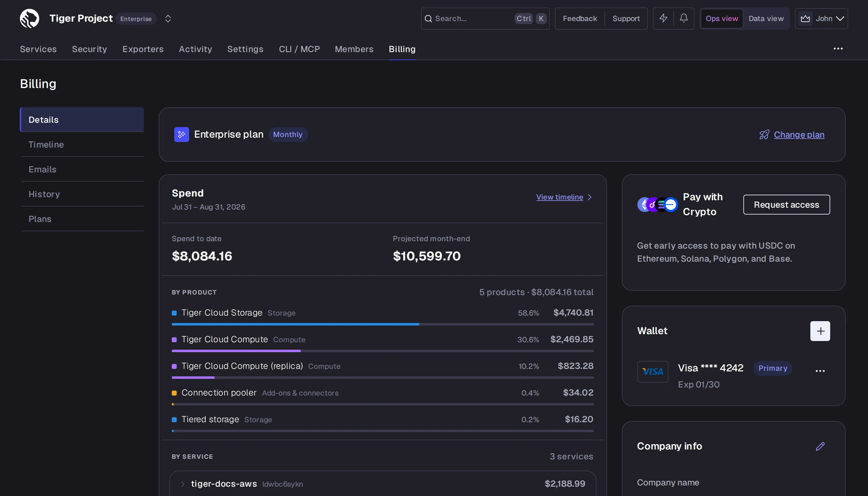Open the Support link in header
The width and height of the screenshot is (868, 496).
click(626, 18)
